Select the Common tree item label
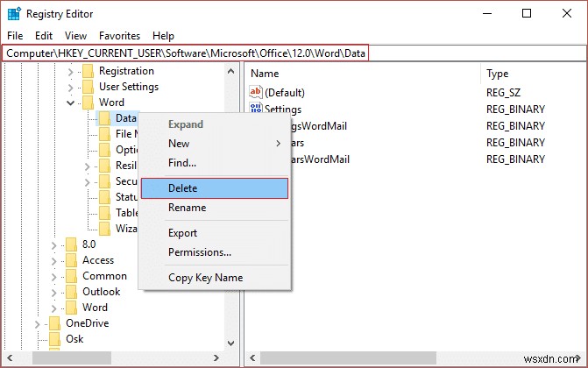This screenshot has height=368, width=588. click(104, 276)
